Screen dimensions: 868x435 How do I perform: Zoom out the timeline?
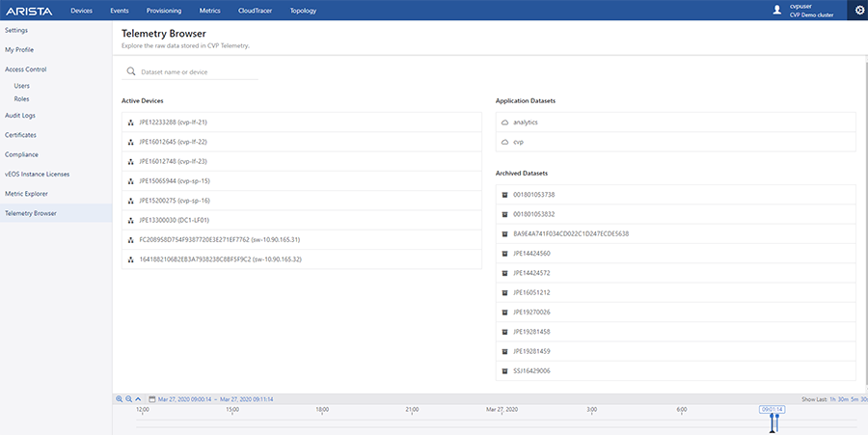[x=128, y=399]
